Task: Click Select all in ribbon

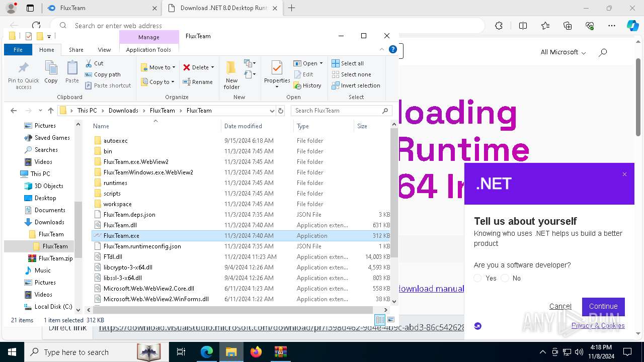Action: pos(348,63)
